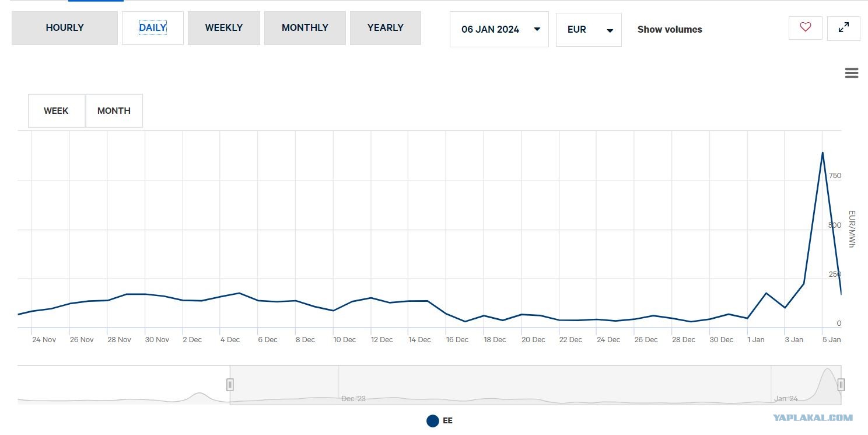Click the navigator selected range area

click(535, 385)
